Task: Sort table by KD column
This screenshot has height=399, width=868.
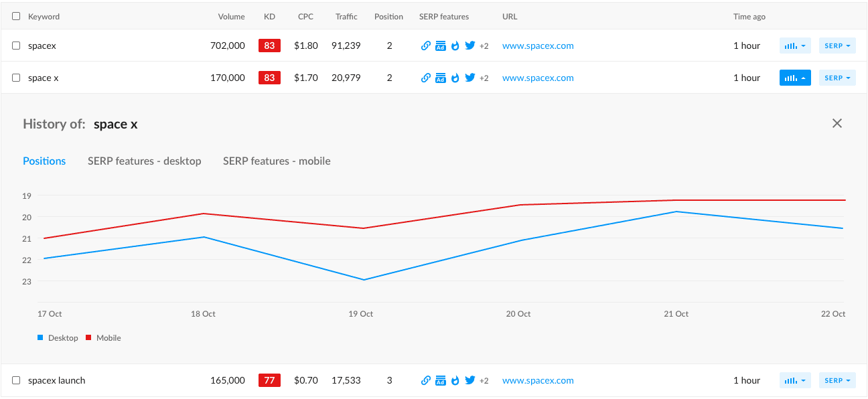Action: tap(269, 17)
